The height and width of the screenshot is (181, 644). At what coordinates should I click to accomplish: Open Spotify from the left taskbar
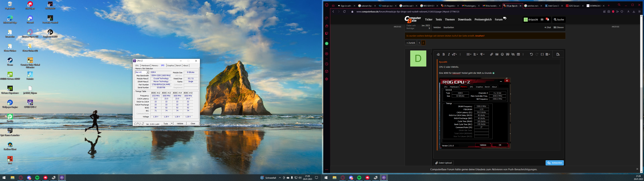tap(37, 178)
